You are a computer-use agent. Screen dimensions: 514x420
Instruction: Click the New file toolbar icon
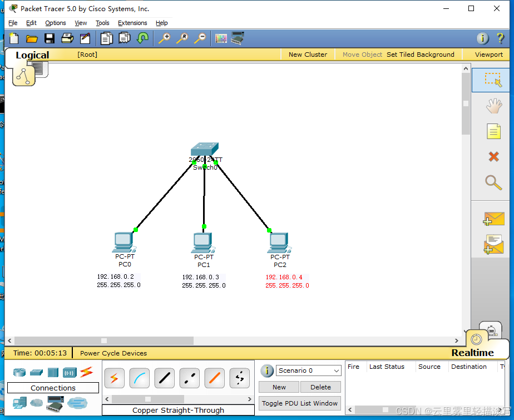(x=14, y=38)
